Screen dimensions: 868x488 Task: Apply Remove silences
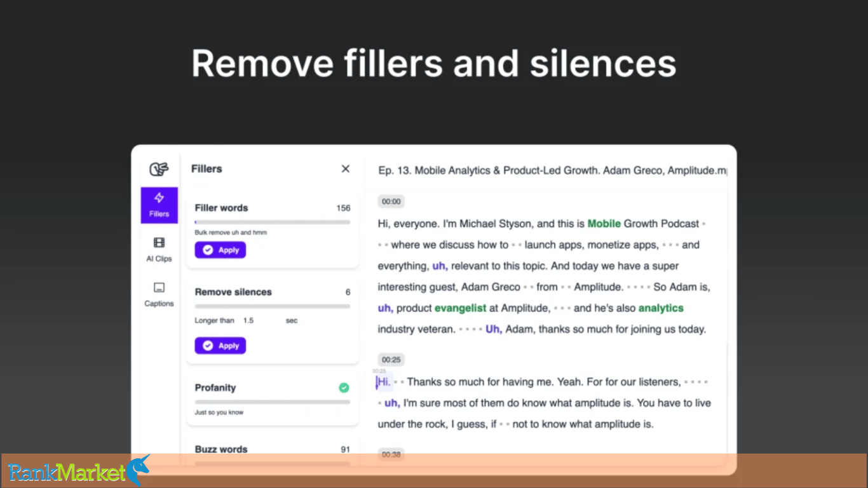click(220, 346)
